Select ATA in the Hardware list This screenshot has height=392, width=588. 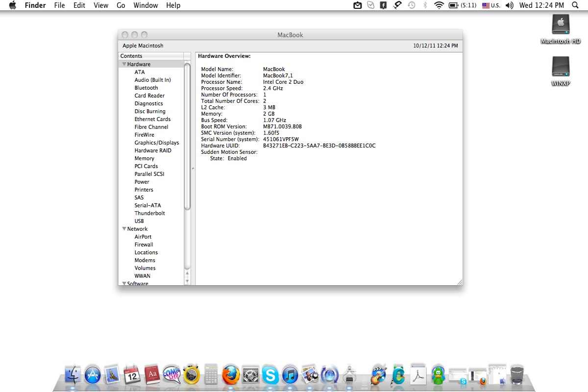click(x=140, y=72)
